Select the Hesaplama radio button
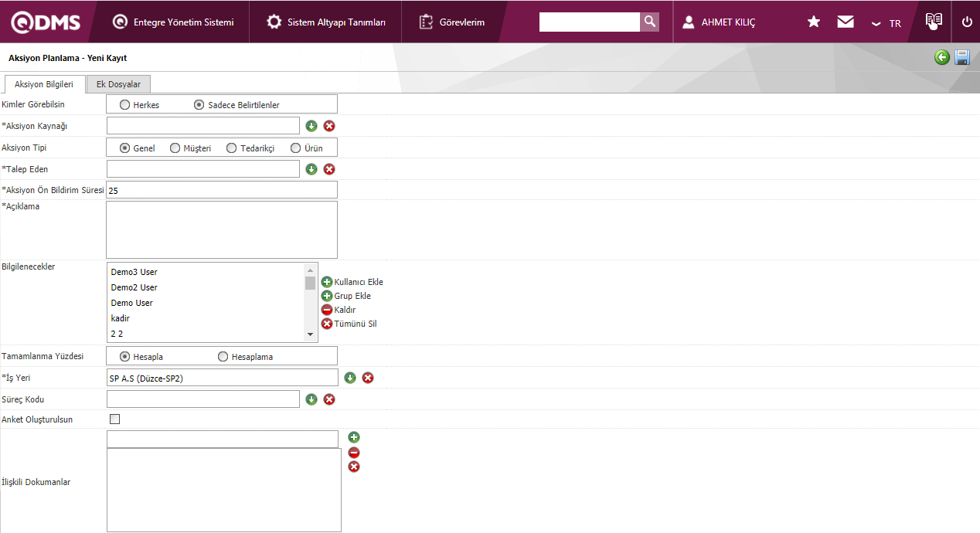Viewport: 980px width, 533px height. pos(223,356)
